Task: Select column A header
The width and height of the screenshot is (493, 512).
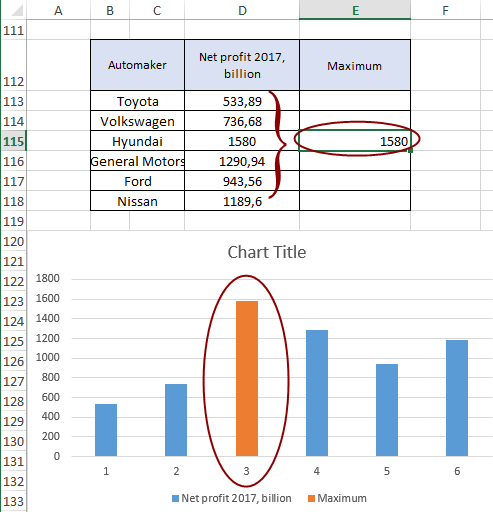Action: (x=58, y=10)
